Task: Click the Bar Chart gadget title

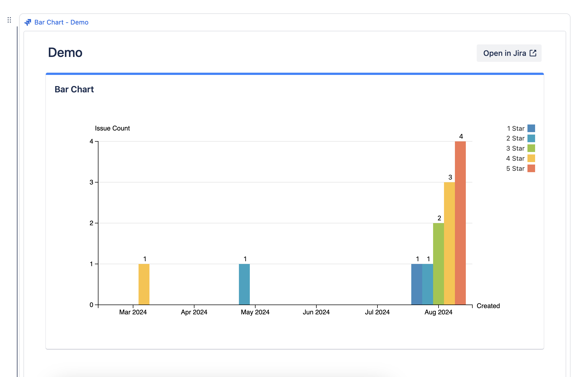Action: [74, 89]
